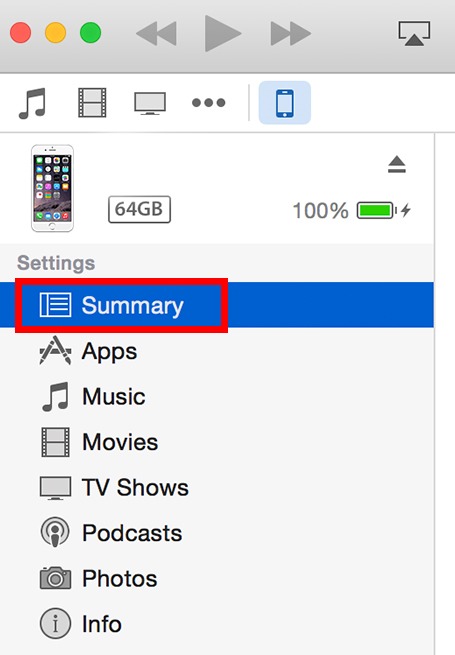Screen dimensions: 455x655
Task: Open the Music library icon
Action: 33,103
